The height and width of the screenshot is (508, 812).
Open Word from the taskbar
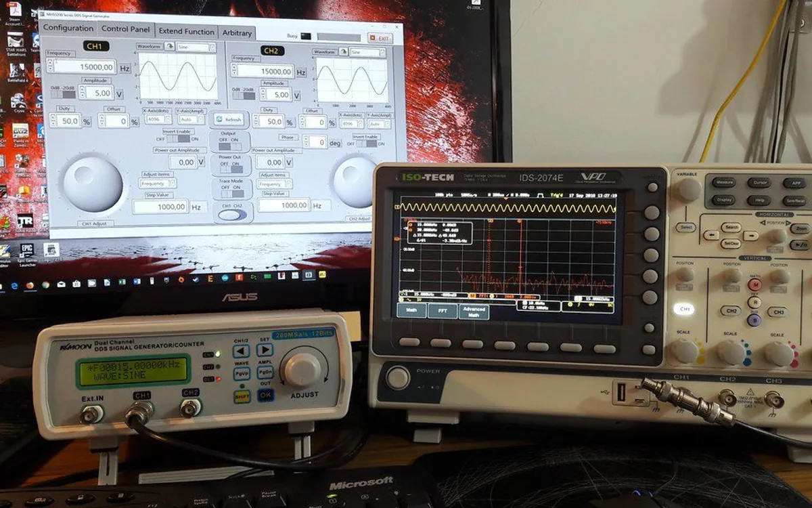(x=137, y=281)
